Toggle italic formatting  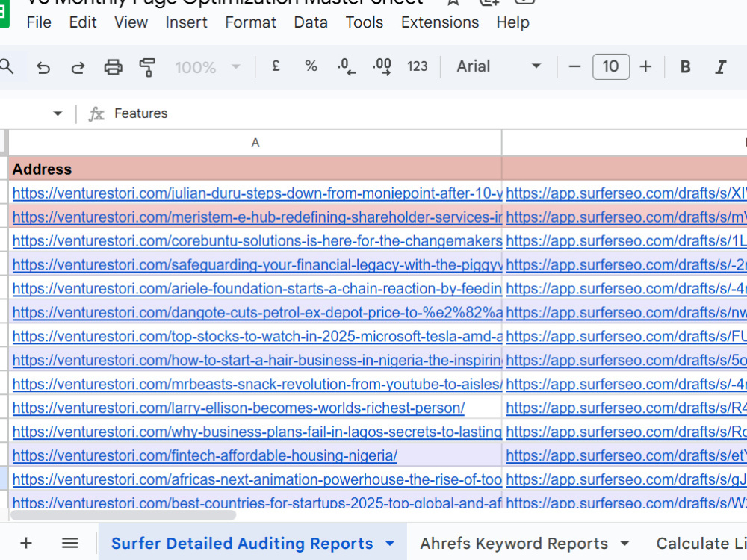click(x=720, y=66)
